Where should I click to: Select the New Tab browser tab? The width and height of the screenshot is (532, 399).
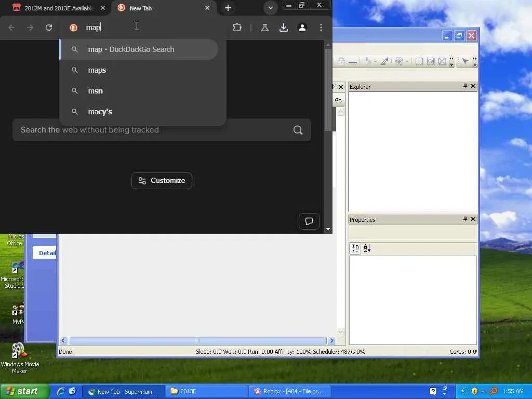(163, 8)
